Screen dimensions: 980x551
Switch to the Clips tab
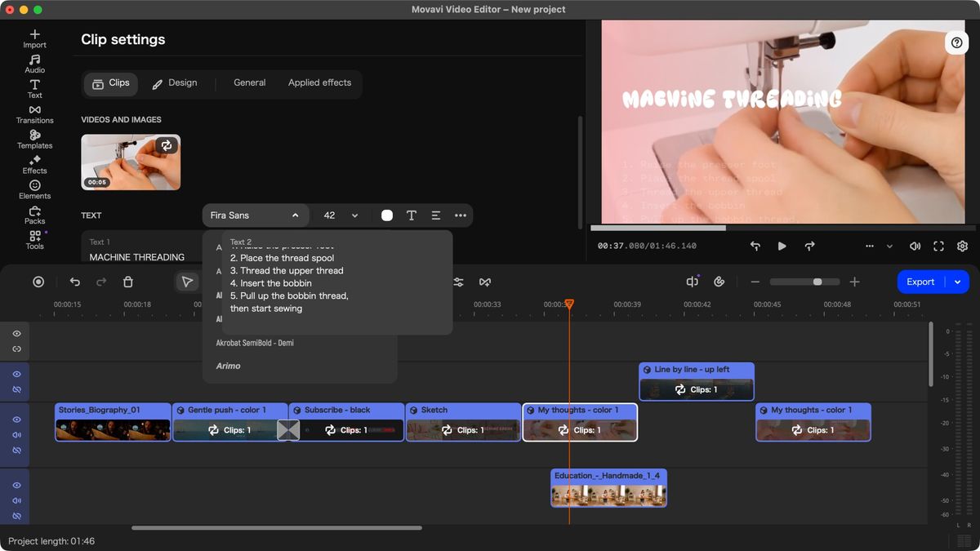tap(111, 83)
